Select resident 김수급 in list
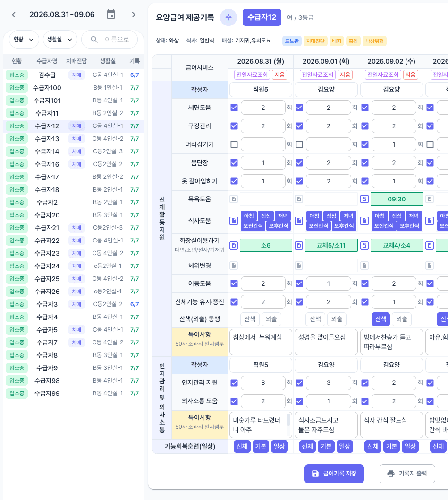 coord(73,75)
